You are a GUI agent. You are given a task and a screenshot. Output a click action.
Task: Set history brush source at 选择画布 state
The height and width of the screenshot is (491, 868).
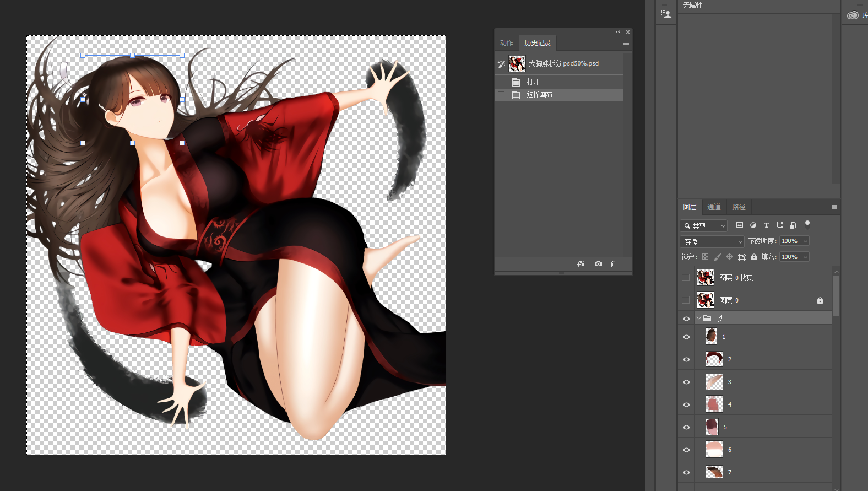pyautogui.click(x=501, y=94)
